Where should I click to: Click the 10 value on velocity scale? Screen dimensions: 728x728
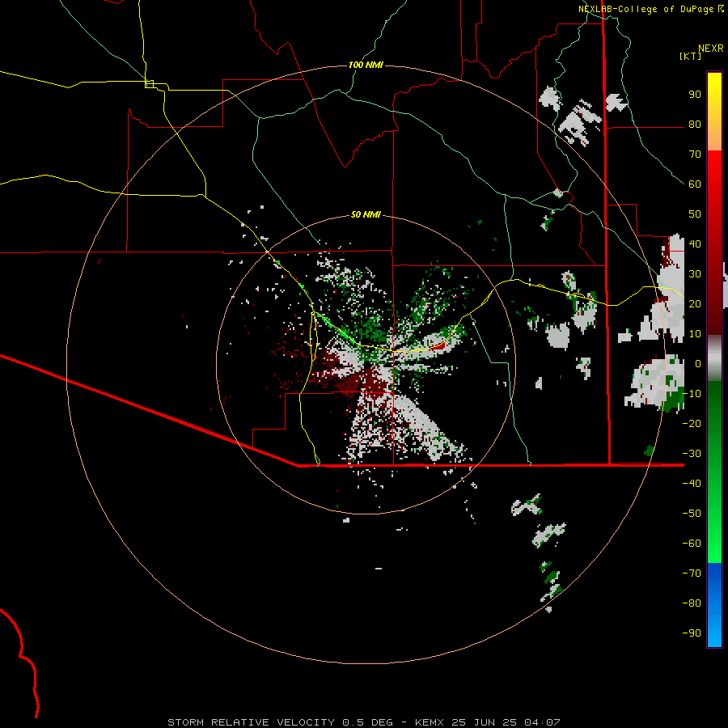[x=695, y=334]
